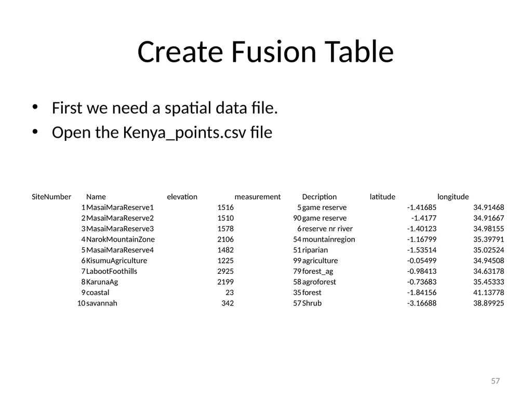Select the 'Shrub' description
This screenshot has height=399, width=532.
point(312,303)
